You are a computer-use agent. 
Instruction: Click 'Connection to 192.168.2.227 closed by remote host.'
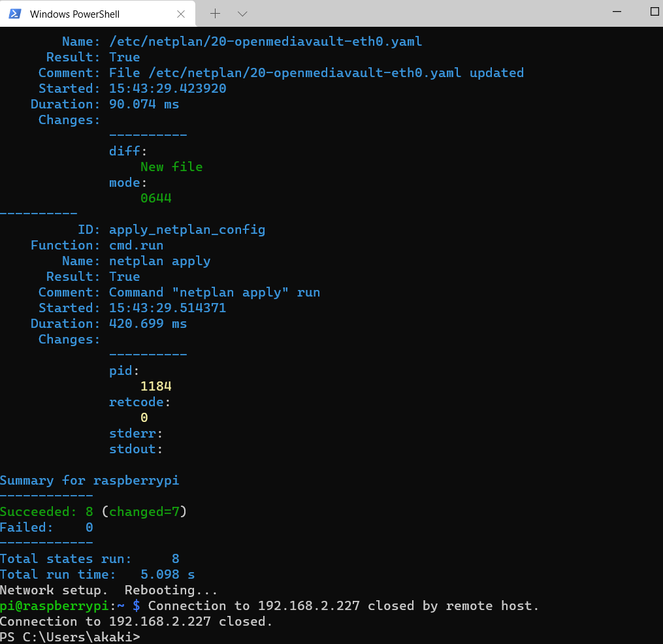[344, 605]
